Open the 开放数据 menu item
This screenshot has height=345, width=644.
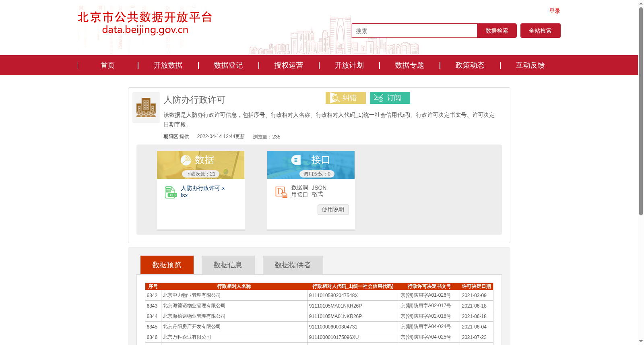click(168, 65)
